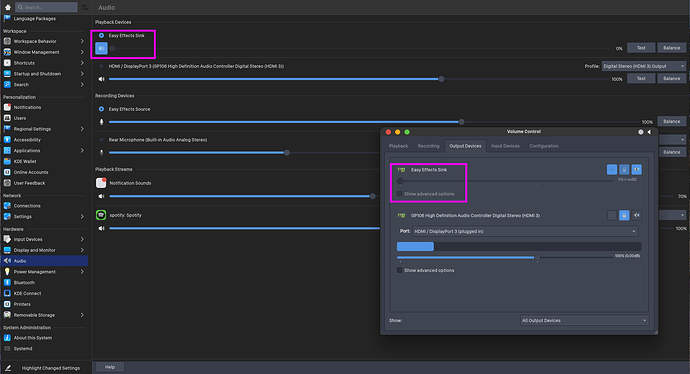690x374 pixels.
Task: Click the home icon in settings sidebar
Action: point(7,7)
